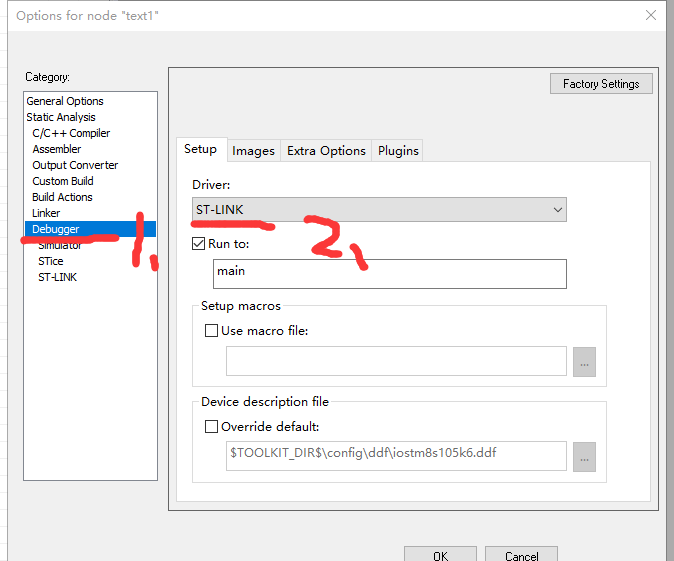674x561 pixels.
Task: Select STice sub-category
Action: point(51,261)
